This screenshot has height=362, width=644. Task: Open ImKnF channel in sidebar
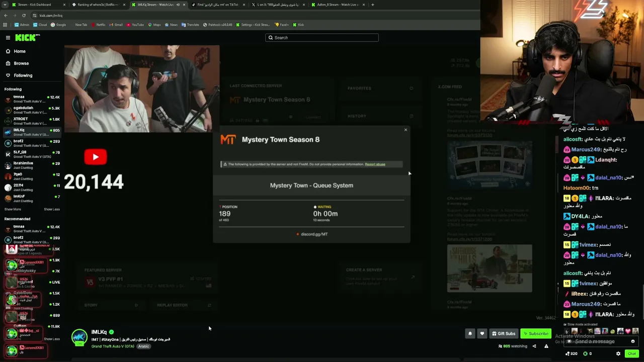click(32, 199)
